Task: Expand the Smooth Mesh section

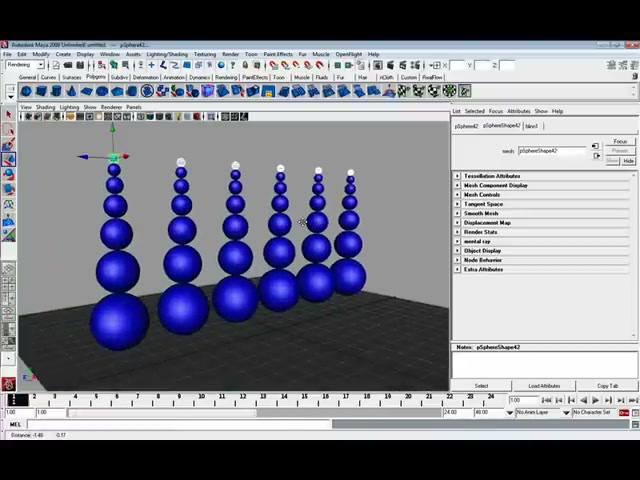Action: coord(457,213)
